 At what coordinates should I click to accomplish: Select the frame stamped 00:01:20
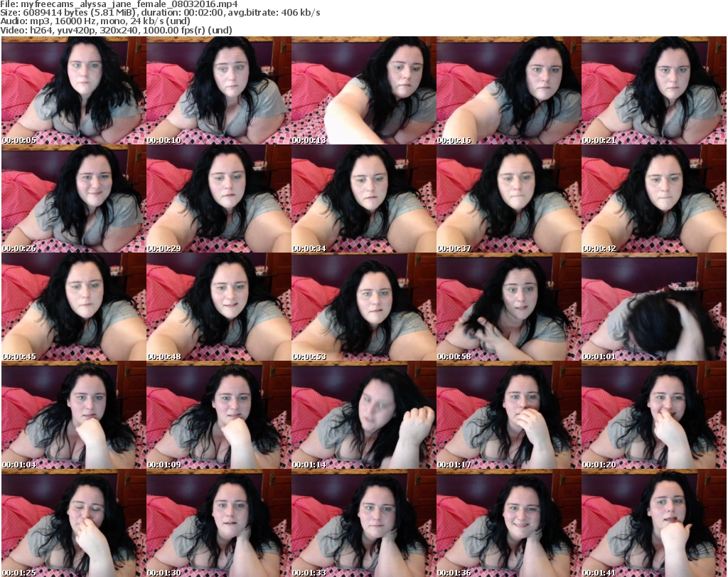(x=653, y=415)
